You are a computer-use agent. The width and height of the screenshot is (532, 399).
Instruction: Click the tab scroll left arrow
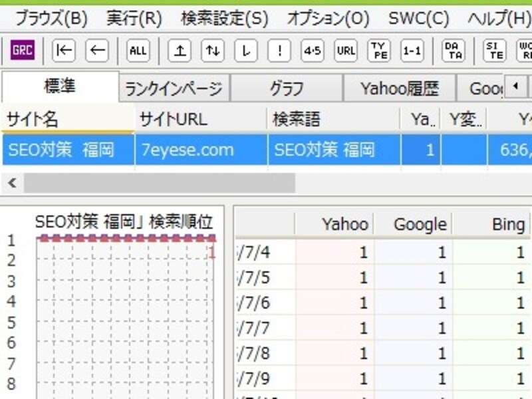(x=515, y=86)
